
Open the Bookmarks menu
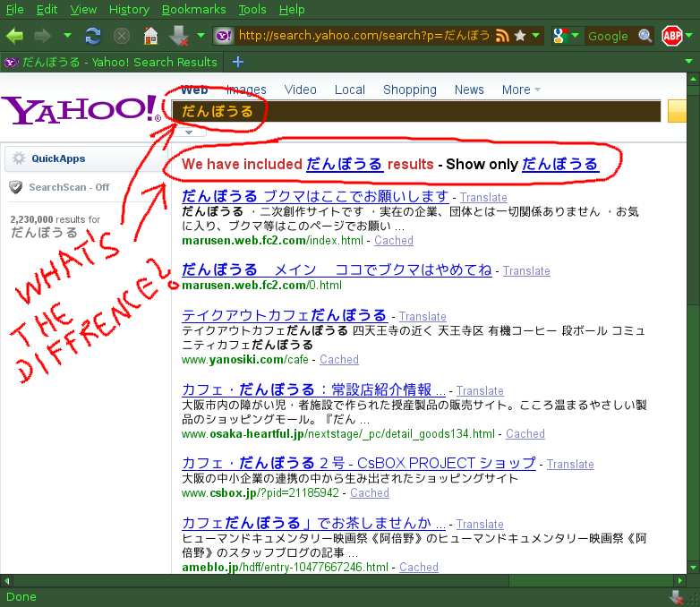point(194,9)
